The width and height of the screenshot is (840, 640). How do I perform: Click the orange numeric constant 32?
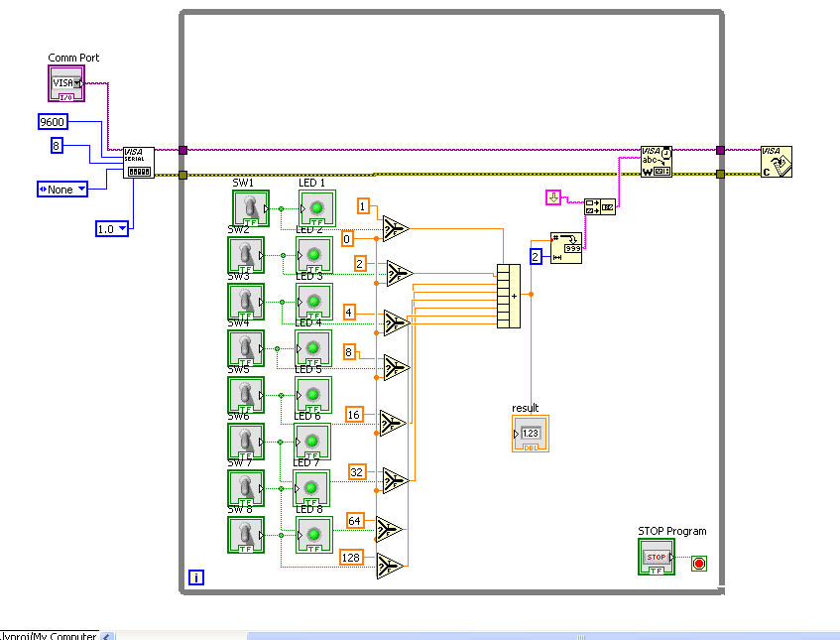pos(357,471)
